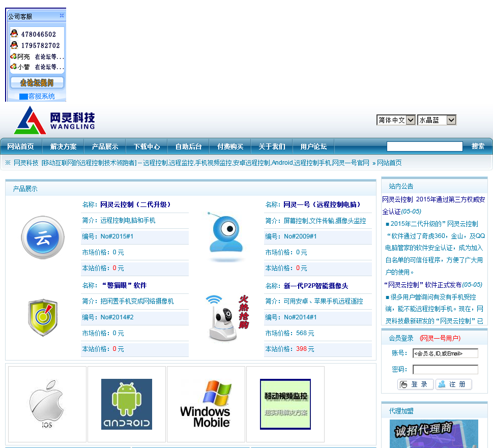Open the 付费购买 menu item
Image resolution: width=493 pixels, height=448 pixels.
[x=230, y=146]
